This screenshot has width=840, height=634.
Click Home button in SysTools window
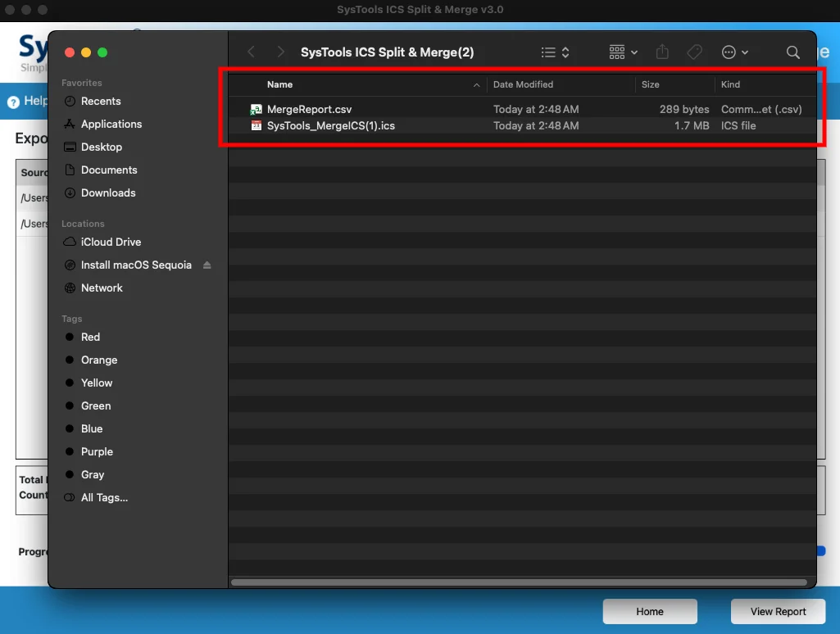[650, 612]
